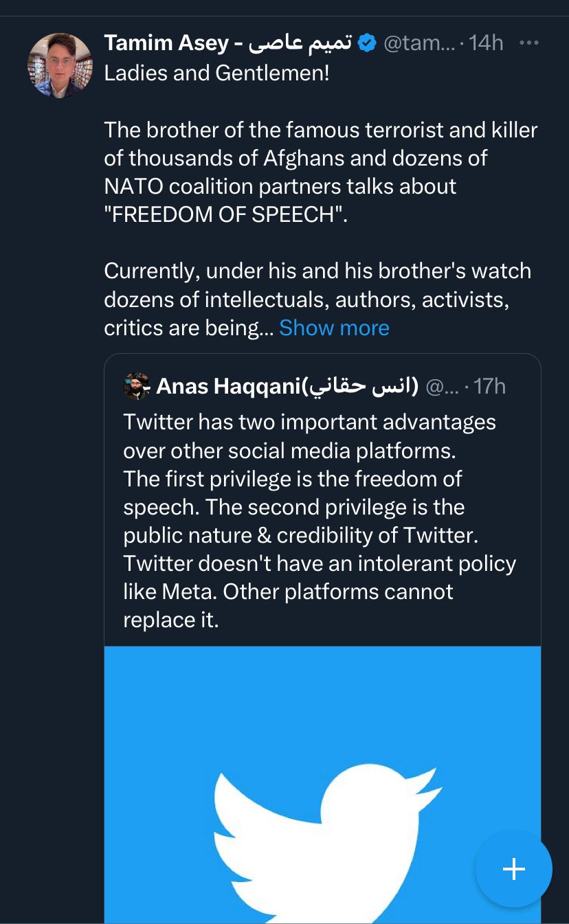Open Anas Haqqani's small avatar
The image size is (569, 924).
pos(136,386)
